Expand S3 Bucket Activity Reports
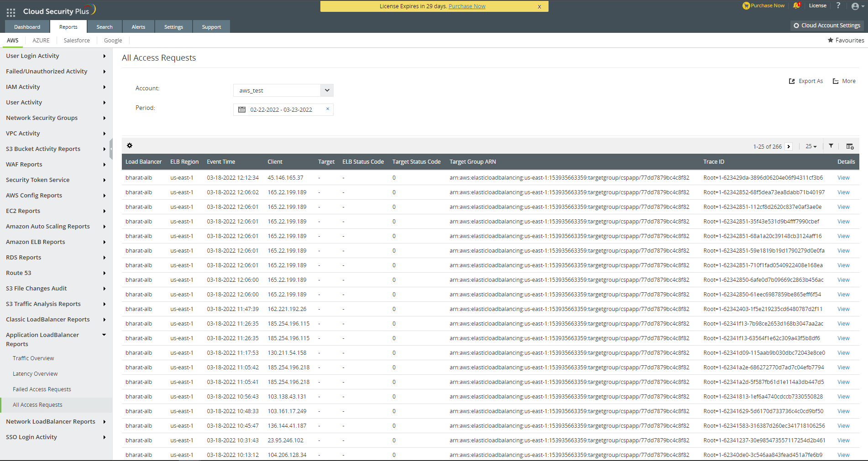The image size is (868, 461). click(56, 149)
